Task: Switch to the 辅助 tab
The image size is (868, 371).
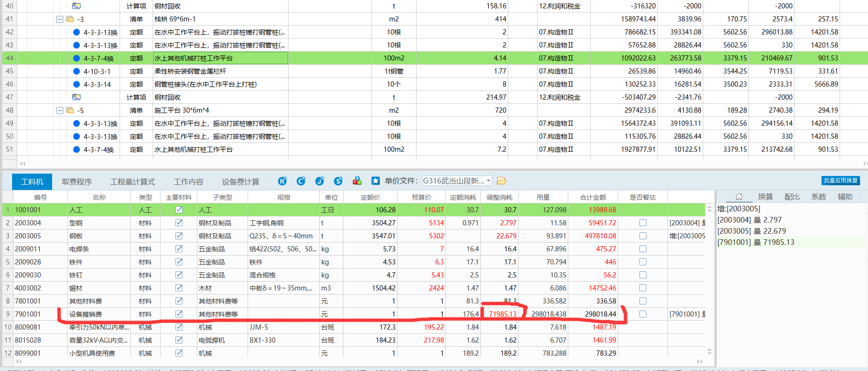Action: click(x=845, y=197)
